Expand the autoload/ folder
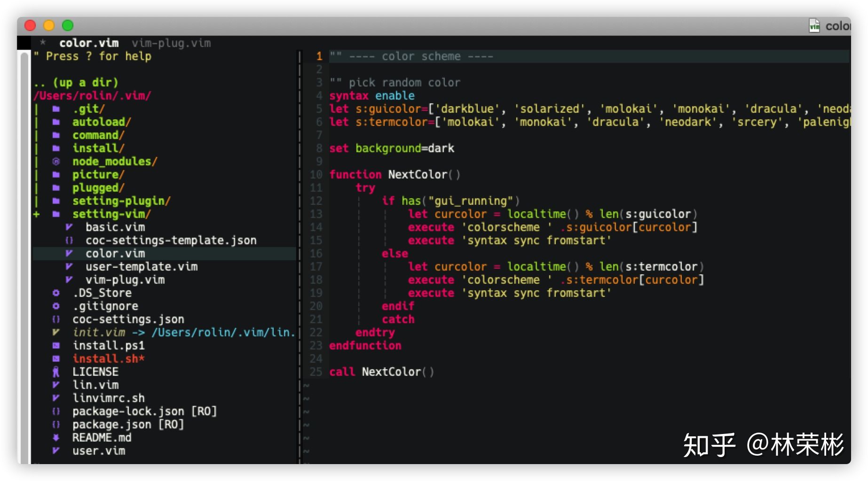868x481 pixels. point(101,122)
